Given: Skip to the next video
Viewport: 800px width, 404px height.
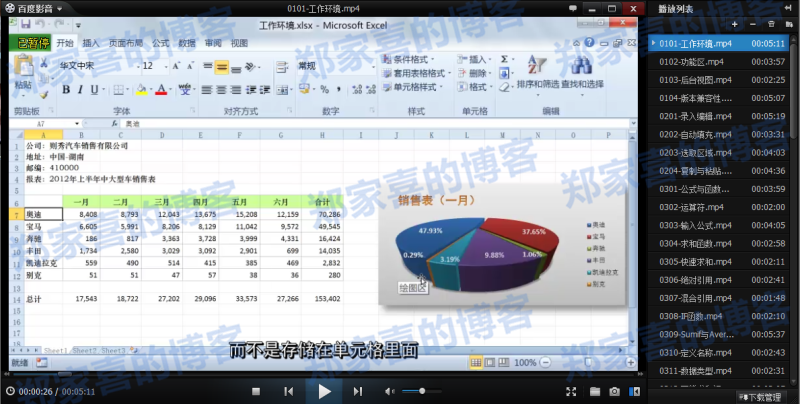Looking at the screenshot, I should (358, 391).
